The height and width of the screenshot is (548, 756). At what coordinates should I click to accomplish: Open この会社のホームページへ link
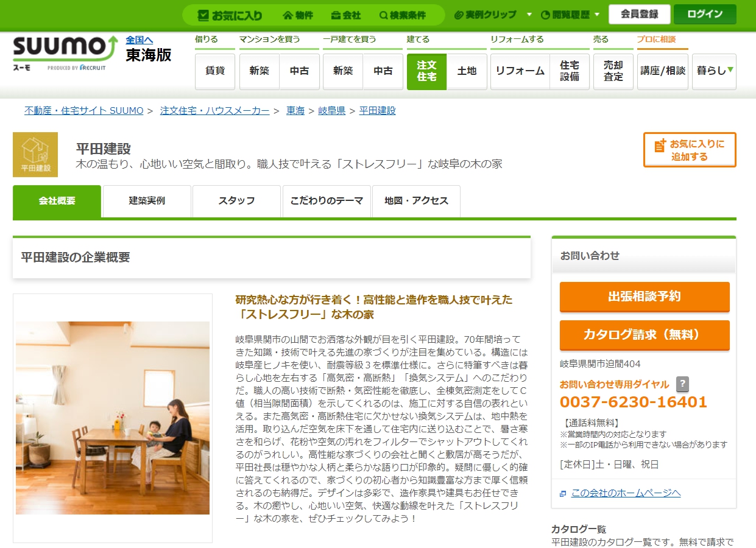[626, 493]
